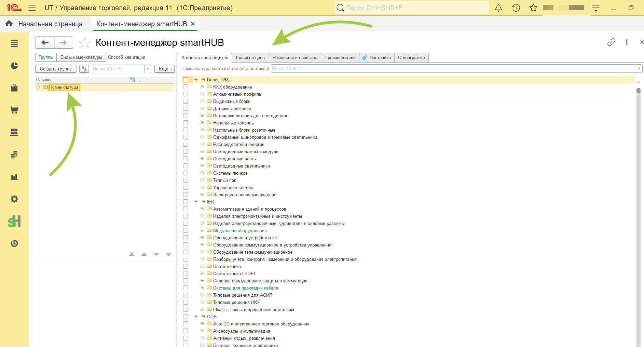Switch to Виды номенклатуры tab

pyautogui.click(x=81, y=57)
